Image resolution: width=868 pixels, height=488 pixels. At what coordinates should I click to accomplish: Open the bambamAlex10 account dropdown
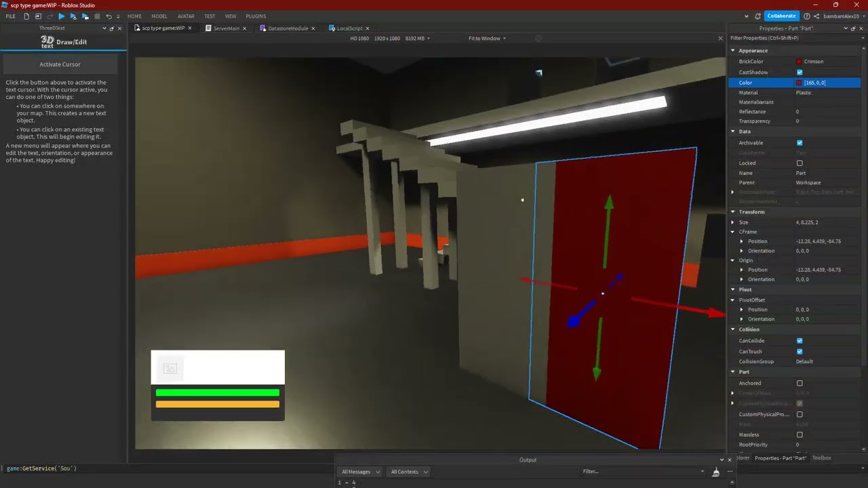click(844, 16)
